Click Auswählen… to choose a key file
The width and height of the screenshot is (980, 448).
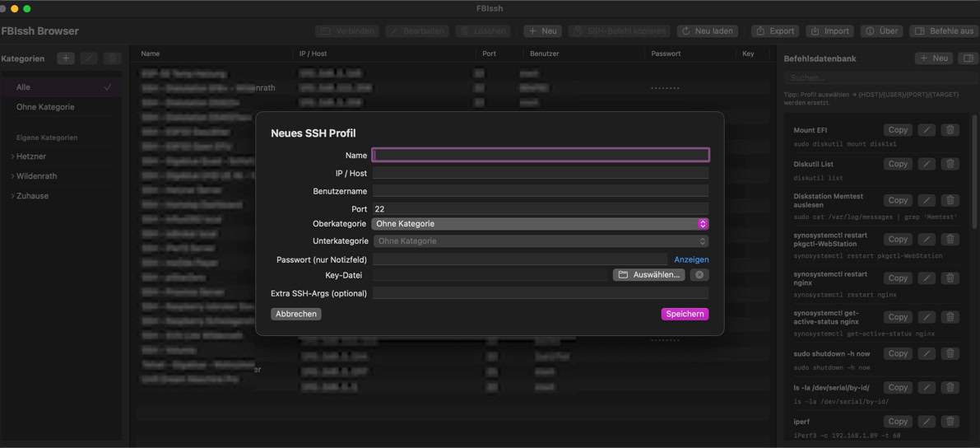(x=648, y=275)
